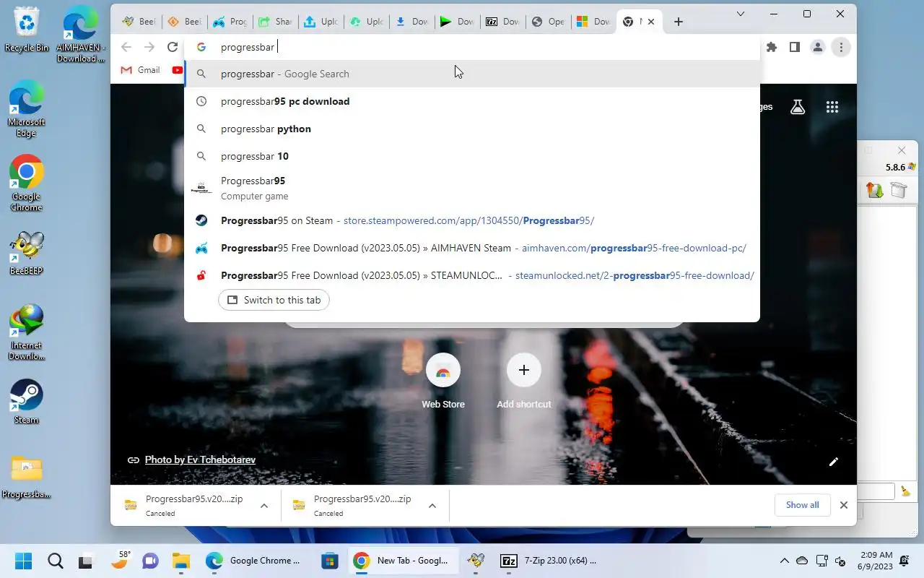The height and width of the screenshot is (578, 924).
Task: Click the weather widget showing 58°
Action: [119, 561]
